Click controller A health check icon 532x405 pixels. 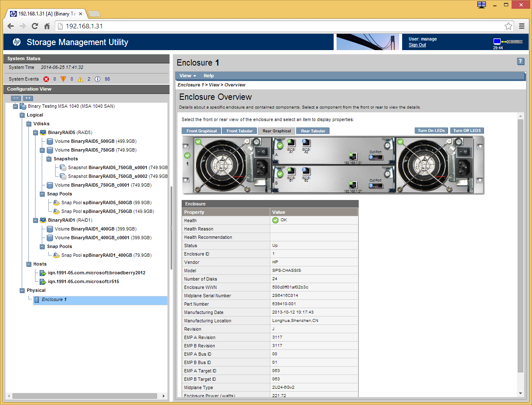tap(280, 146)
